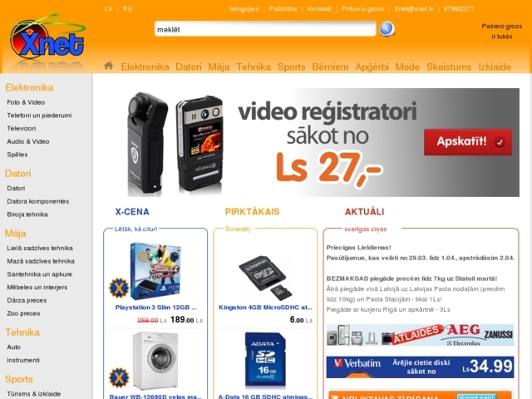Open the Sports top menu item
This screenshot has width=532, height=399.
292,66
